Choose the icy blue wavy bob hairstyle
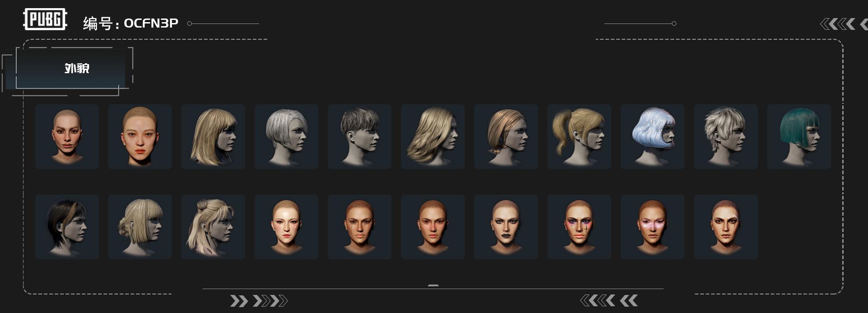Image resolution: width=868 pixels, height=313 pixels. click(652, 136)
